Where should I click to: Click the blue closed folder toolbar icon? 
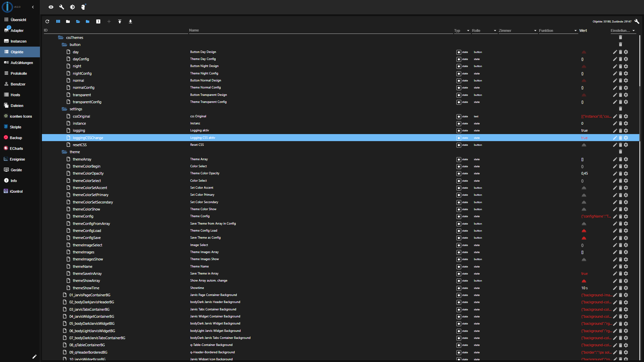88,21
